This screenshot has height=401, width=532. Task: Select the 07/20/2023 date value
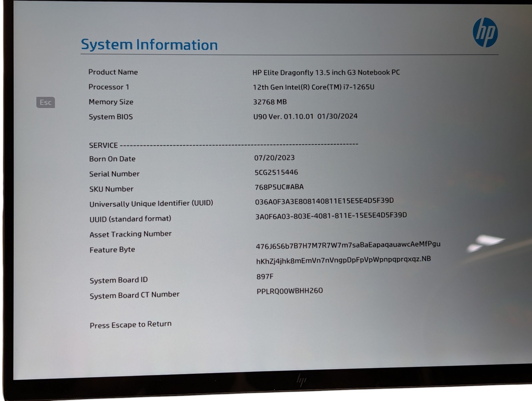click(x=275, y=158)
